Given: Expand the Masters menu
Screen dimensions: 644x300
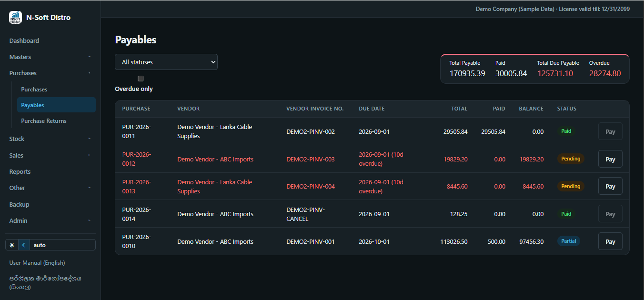Looking at the screenshot, I should [50, 57].
